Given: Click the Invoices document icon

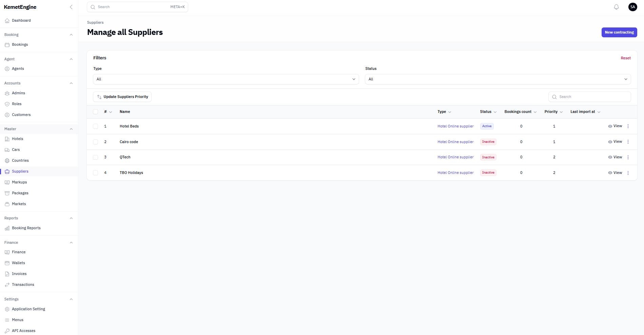Looking at the screenshot, I should click(x=7, y=274).
